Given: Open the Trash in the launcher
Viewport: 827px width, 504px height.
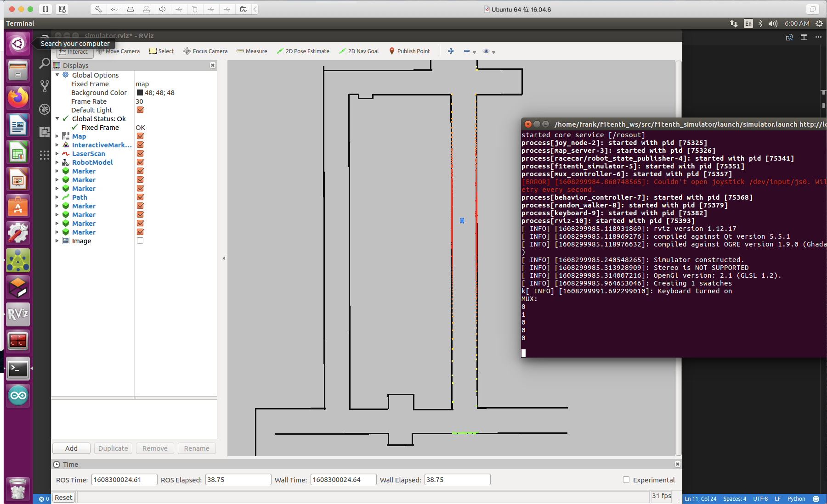Looking at the screenshot, I should point(18,489).
